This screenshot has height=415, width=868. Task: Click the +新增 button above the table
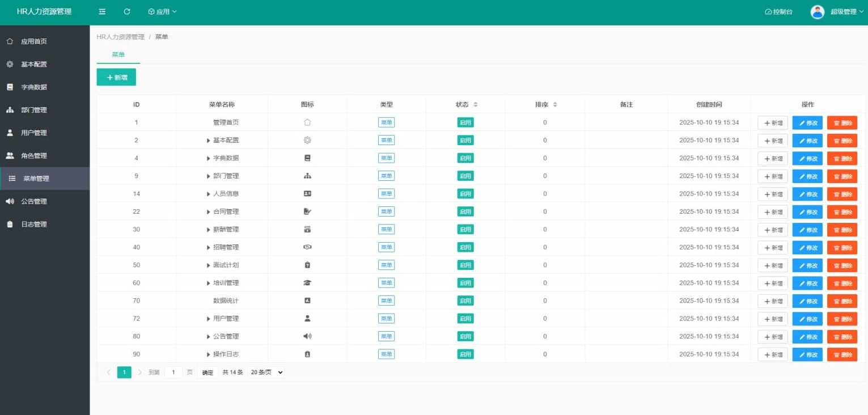116,77
